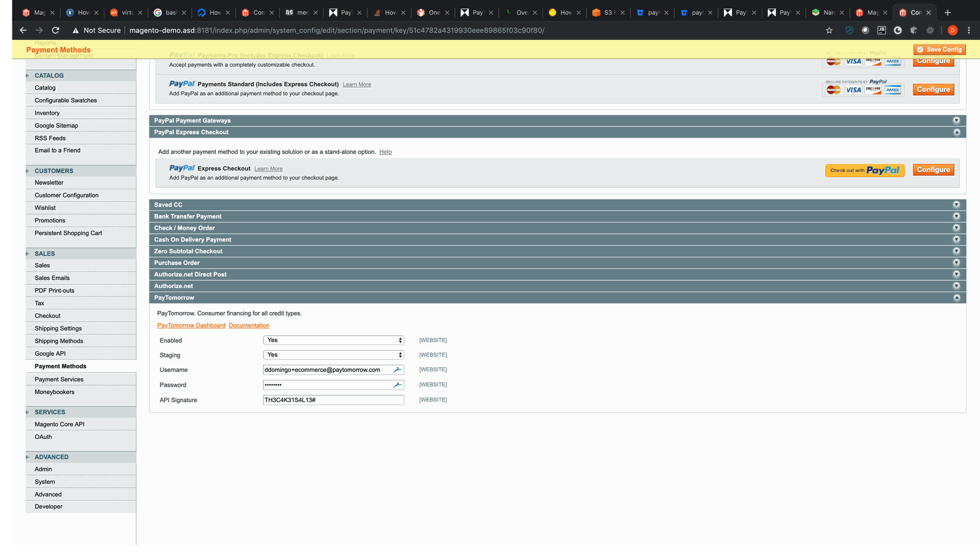Open new browser tab plus icon
Image resolution: width=980 pixels, height=559 pixels.
pos(948,12)
